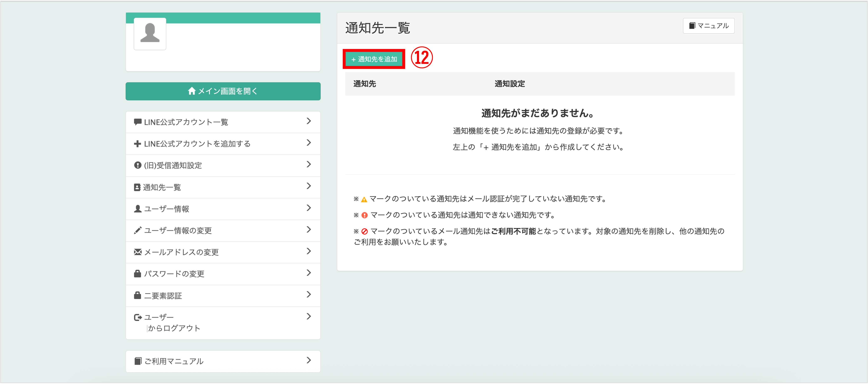Click person icon beside ユーザー情報

coord(137,209)
